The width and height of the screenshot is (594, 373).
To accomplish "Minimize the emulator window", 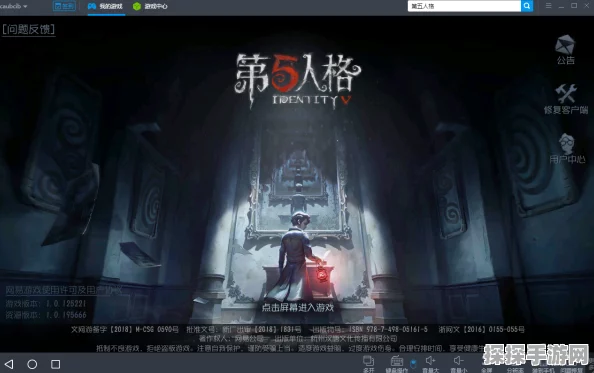I will pos(561,6).
